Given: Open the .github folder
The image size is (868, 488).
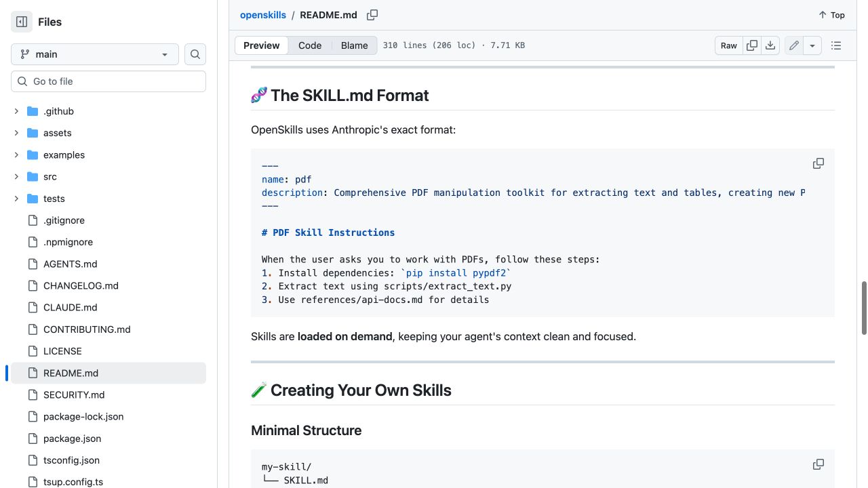Looking at the screenshot, I should click(58, 111).
